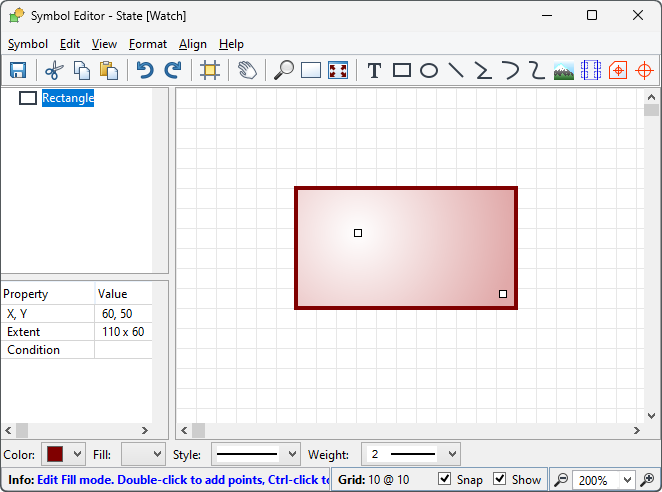Click the Paste clipboard icon
This screenshot has height=492, width=662.
pyautogui.click(x=109, y=70)
